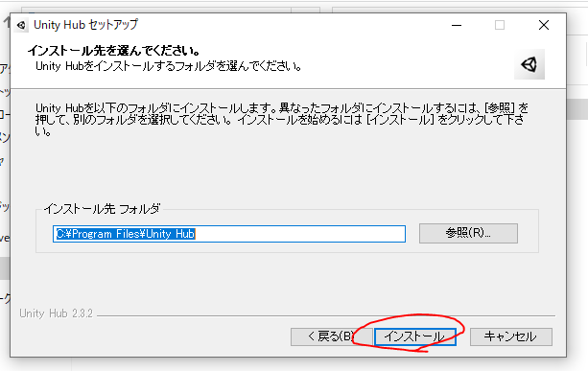Click subtitle Unity Hubをインストールするフォルダを選んでください。

click(x=169, y=66)
